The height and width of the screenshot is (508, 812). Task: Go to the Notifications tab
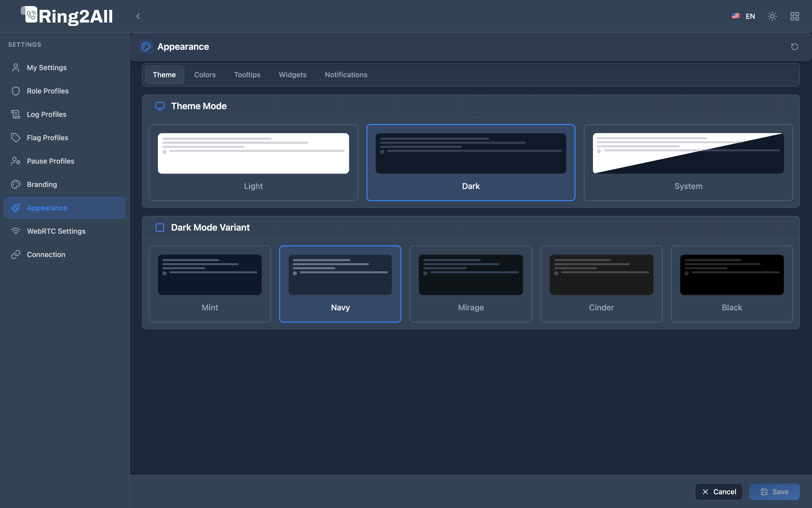point(346,75)
